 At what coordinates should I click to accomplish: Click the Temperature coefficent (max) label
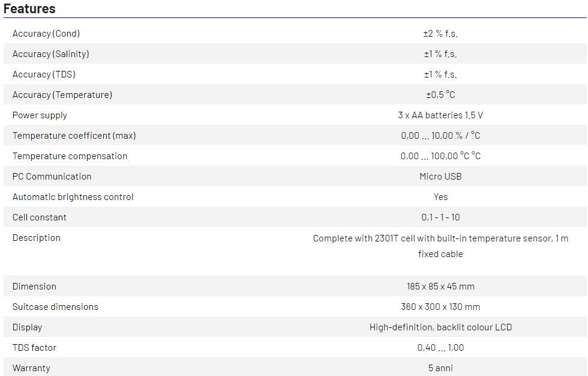tap(74, 136)
